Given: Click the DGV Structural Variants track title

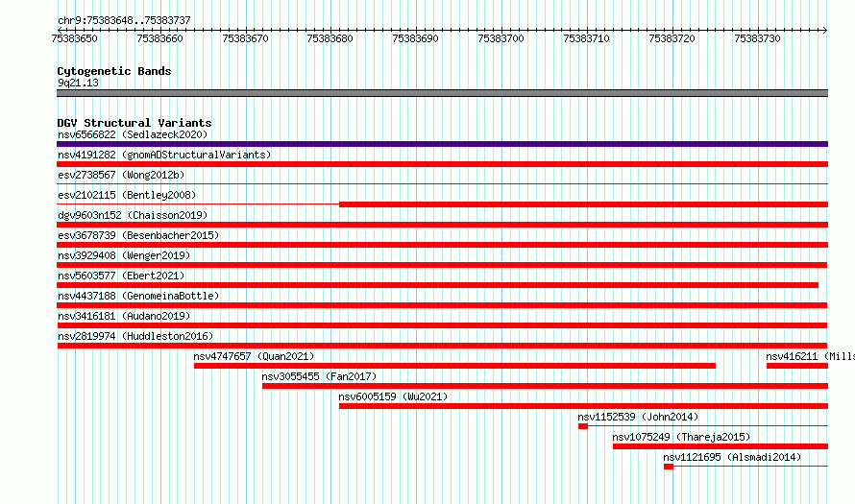Looking at the screenshot, I should pyautogui.click(x=134, y=123).
